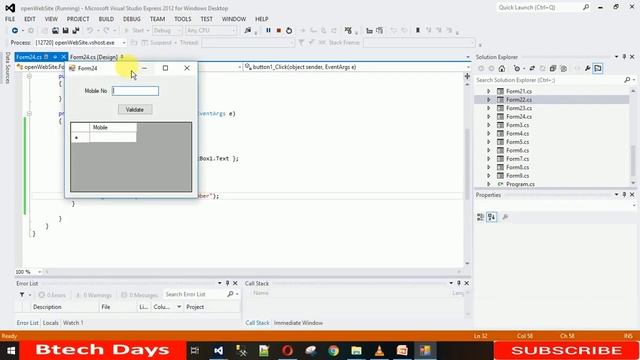Screen dimensions: 640x360
Task: Undo the last action icon
Action: pos(89,30)
